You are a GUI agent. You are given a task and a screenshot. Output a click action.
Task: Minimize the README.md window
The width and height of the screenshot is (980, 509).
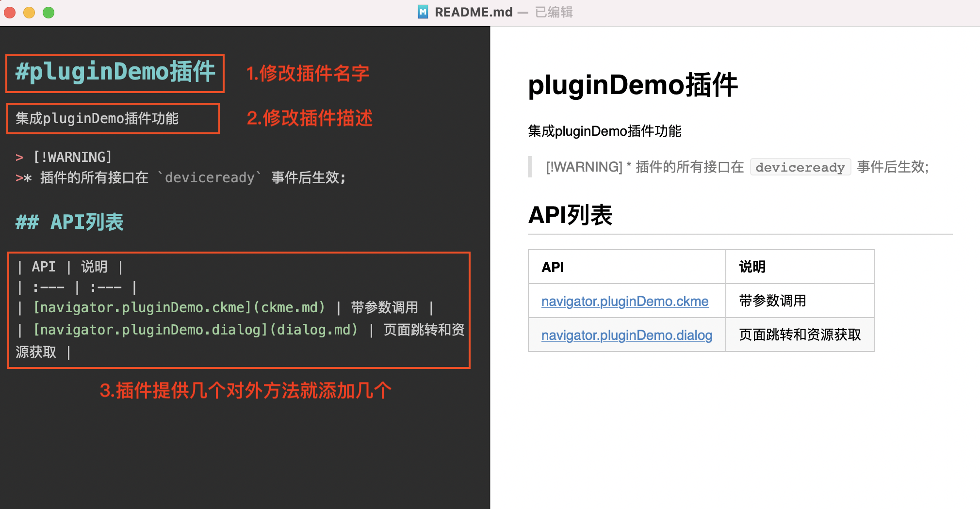point(29,13)
